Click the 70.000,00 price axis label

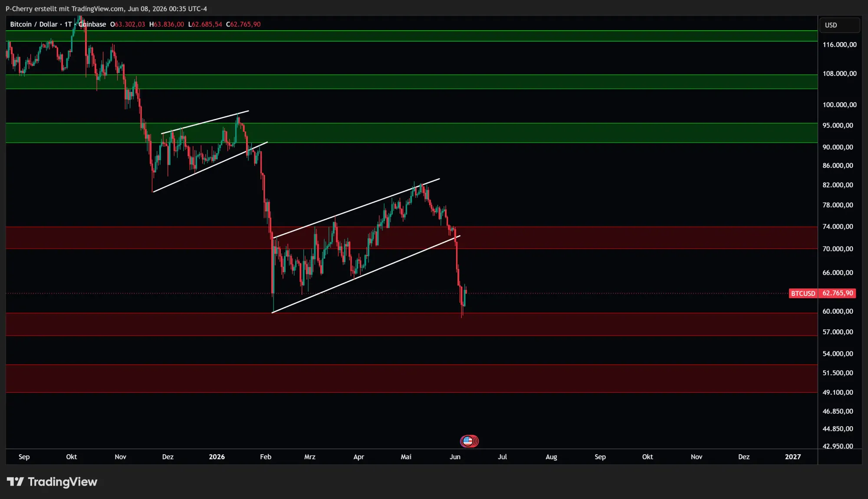[838, 249]
